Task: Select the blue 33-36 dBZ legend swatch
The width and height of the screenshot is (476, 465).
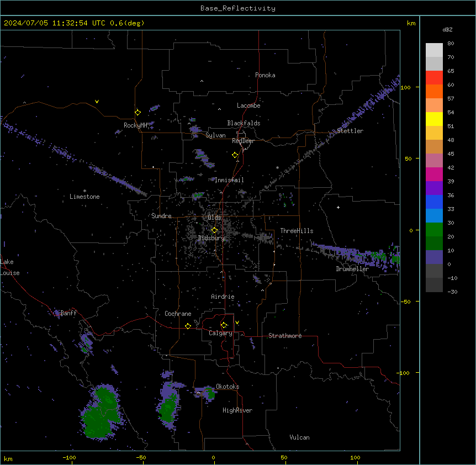Action: (x=434, y=202)
